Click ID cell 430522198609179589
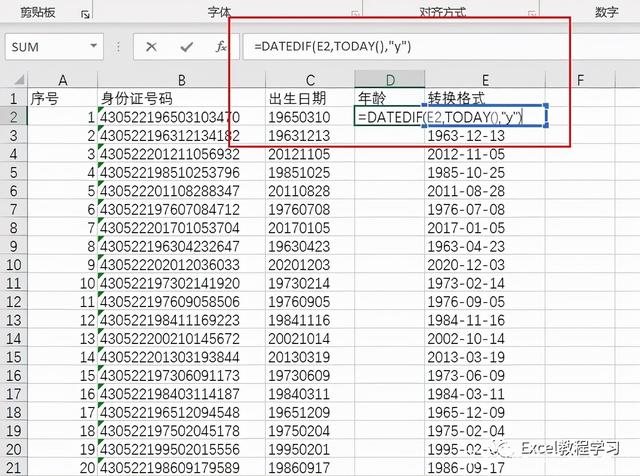 182,467
